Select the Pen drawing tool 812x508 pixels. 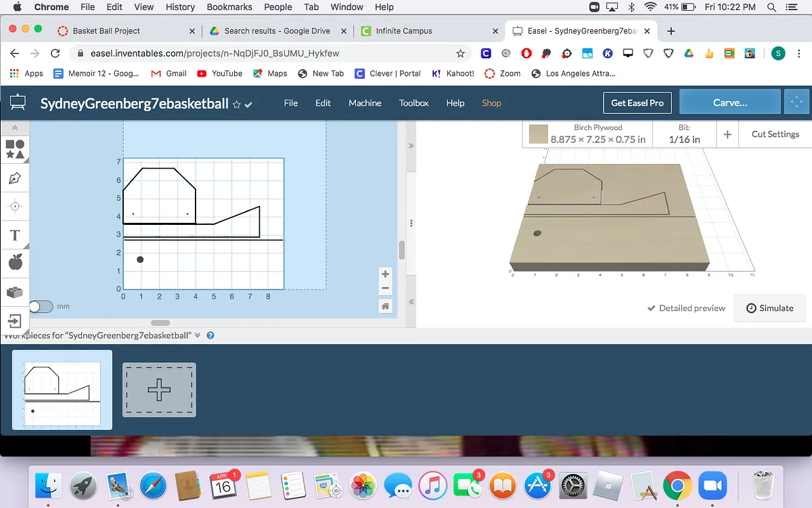click(x=15, y=178)
